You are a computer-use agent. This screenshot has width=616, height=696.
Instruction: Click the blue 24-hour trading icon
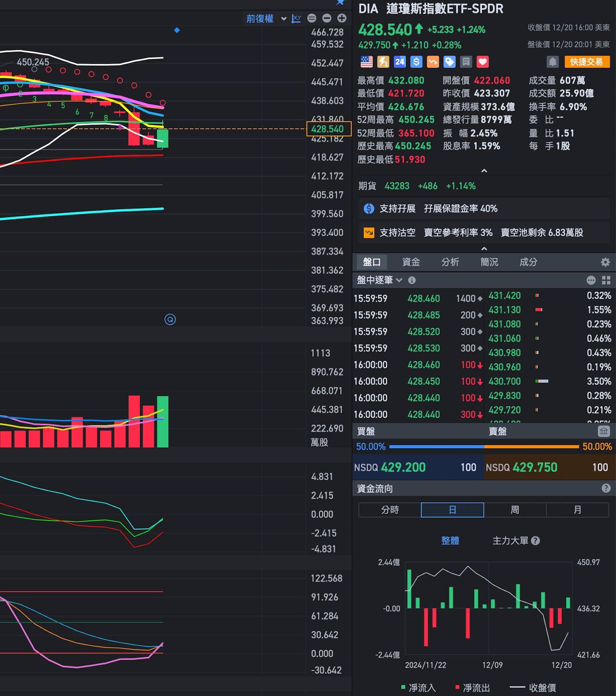[x=400, y=62]
